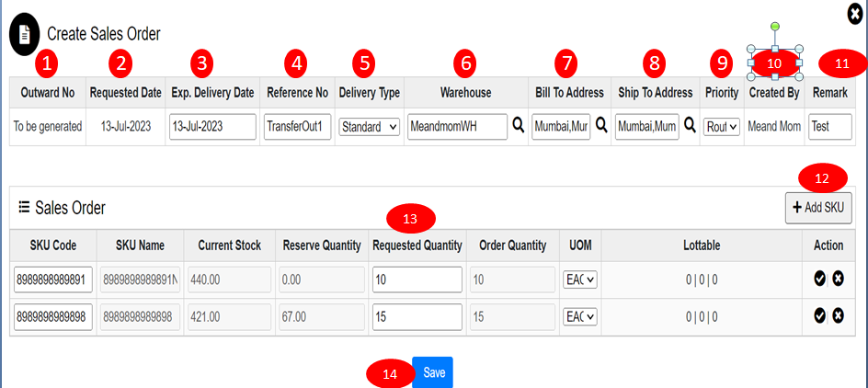Expand UOM dropdown in first SKU row
The image size is (868, 388).
pos(580,280)
